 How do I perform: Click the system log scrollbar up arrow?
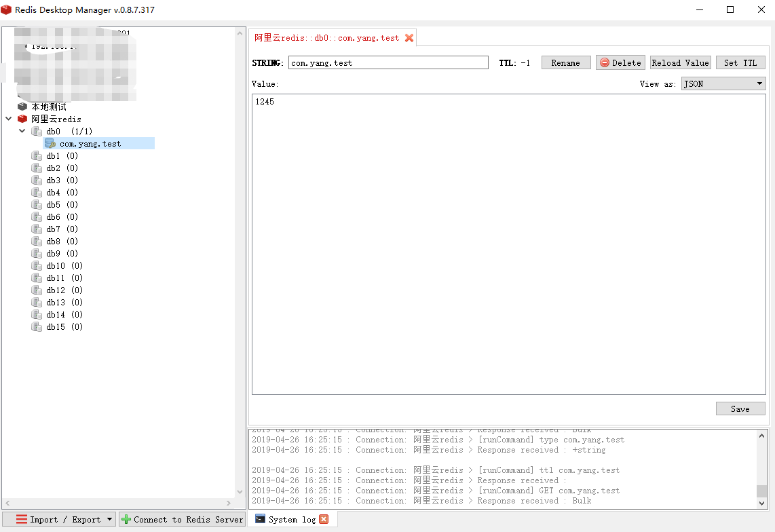point(761,436)
